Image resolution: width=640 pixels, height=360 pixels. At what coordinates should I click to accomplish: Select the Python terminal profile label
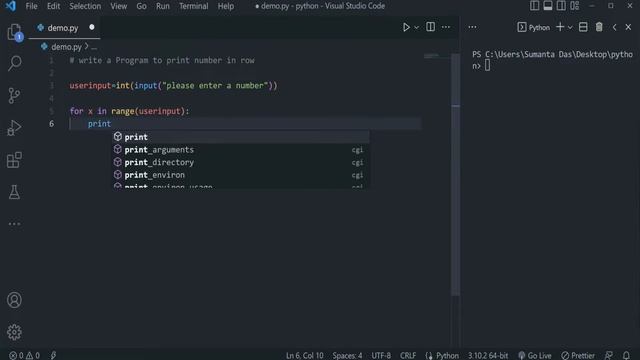[x=533, y=27]
